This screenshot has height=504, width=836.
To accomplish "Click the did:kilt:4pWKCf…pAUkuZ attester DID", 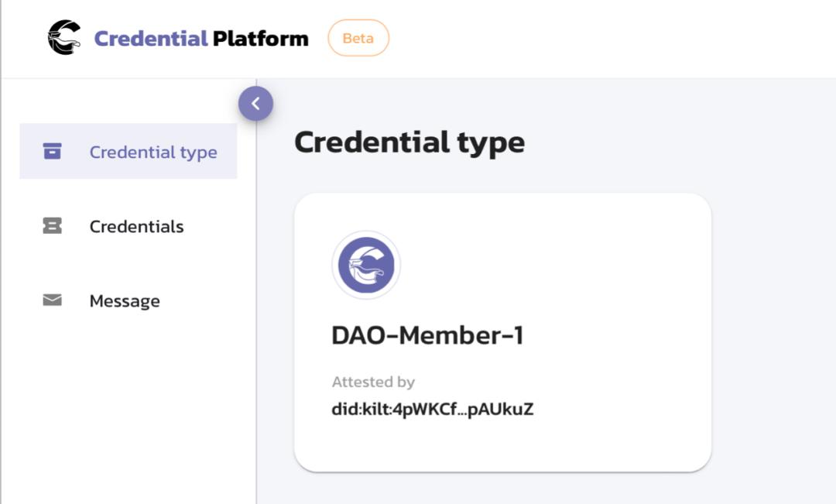I will click(432, 410).
